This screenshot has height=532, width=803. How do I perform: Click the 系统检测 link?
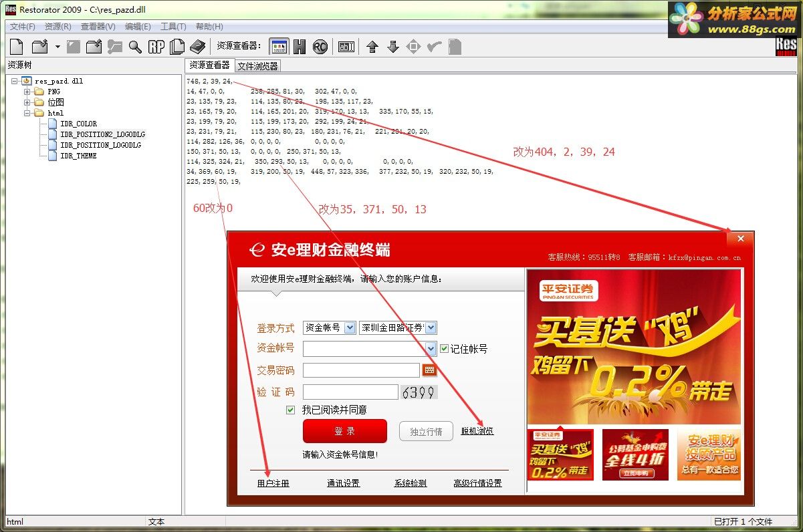click(411, 483)
